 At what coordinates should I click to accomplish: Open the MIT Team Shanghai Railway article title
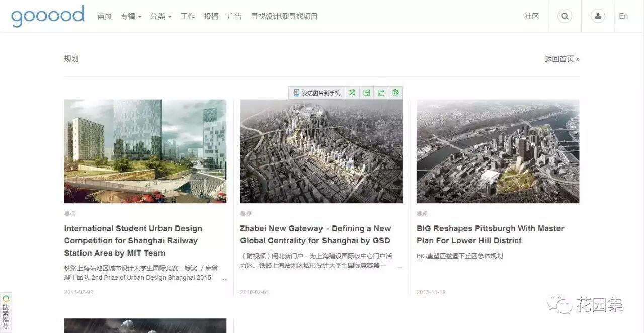pyautogui.click(x=133, y=240)
